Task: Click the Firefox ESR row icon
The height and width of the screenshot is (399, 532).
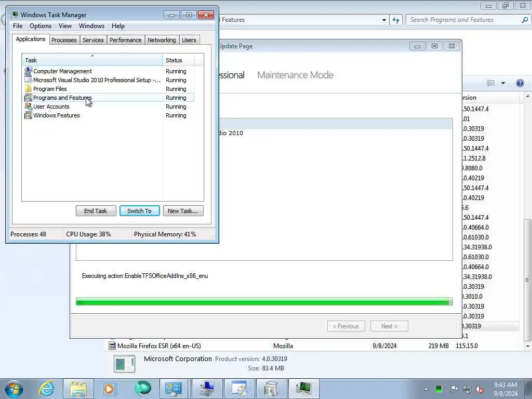Action: (112, 345)
